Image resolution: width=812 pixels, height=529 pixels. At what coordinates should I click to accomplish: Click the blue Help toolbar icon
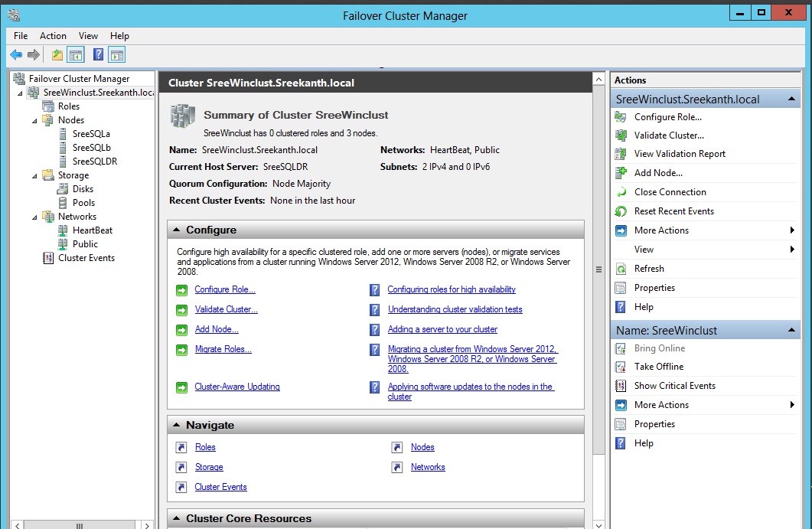point(98,55)
